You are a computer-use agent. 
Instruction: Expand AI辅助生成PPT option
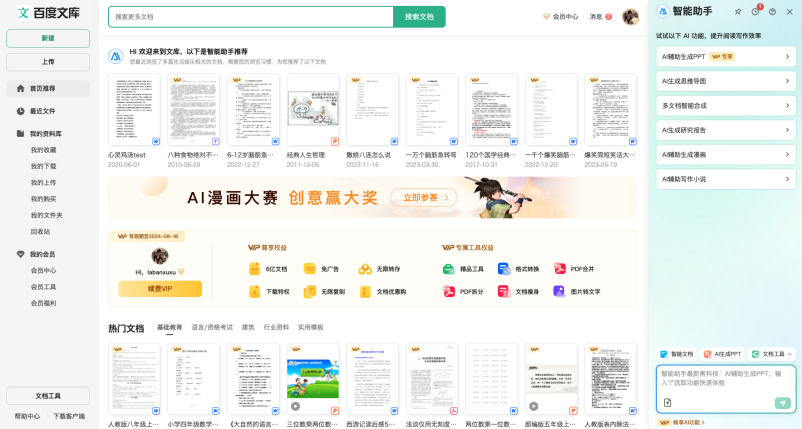click(726, 57)
